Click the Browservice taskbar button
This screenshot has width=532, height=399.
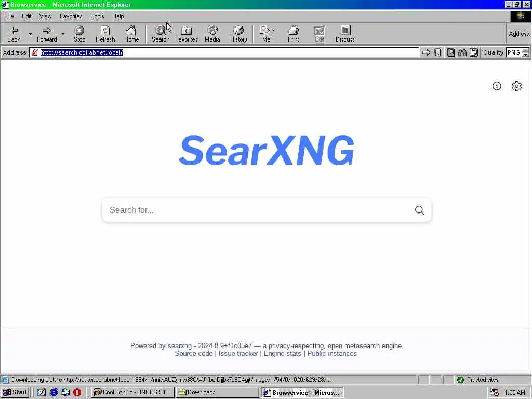(302, 392)
